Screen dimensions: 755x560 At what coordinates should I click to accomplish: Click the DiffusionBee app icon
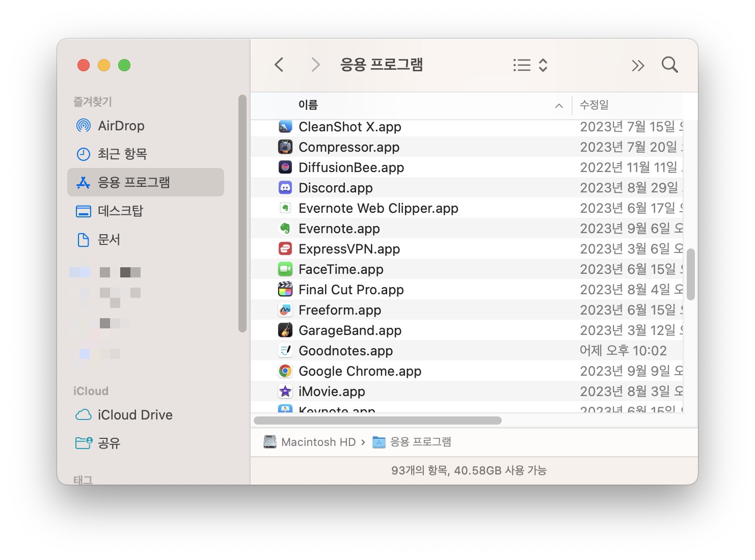point(285,167)
